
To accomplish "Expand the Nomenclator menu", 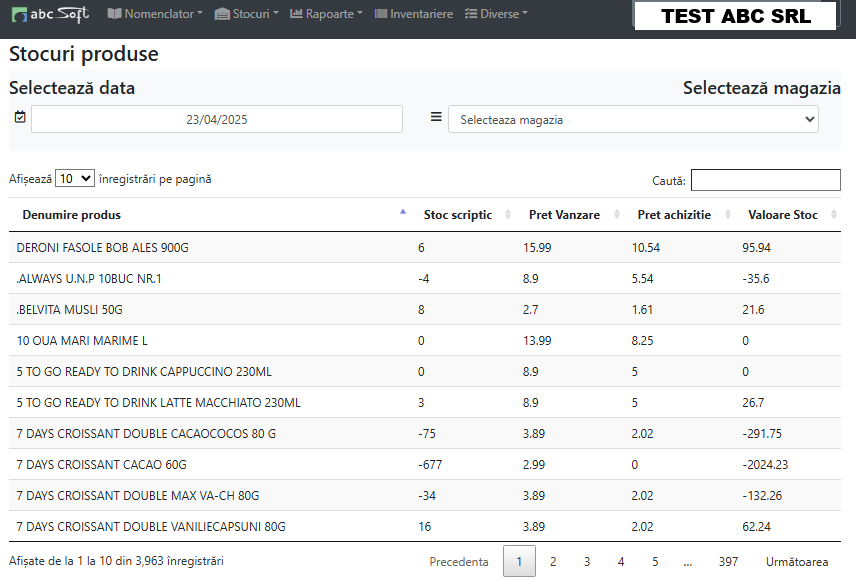I will 155,14.
